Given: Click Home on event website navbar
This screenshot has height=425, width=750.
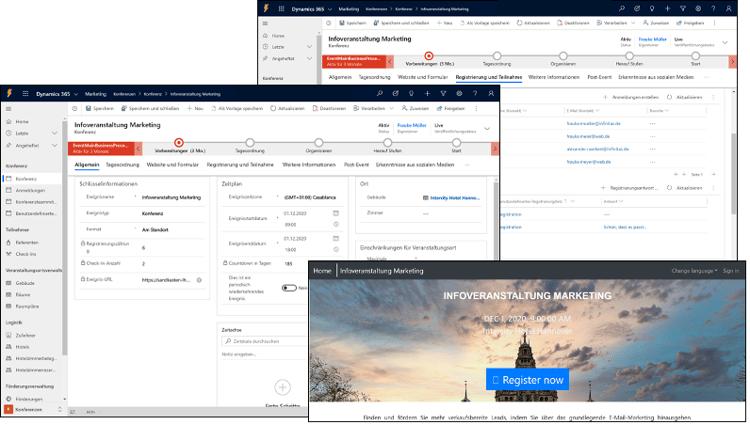Looking at the screenshot, I should pos(322,271).
